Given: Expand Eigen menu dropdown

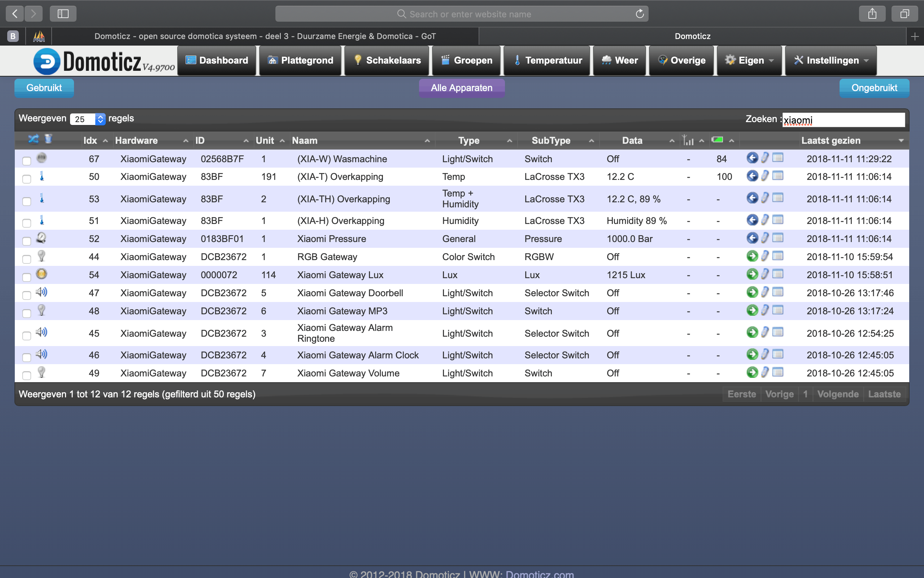Looking at the screenshot, I should [749, 60].
